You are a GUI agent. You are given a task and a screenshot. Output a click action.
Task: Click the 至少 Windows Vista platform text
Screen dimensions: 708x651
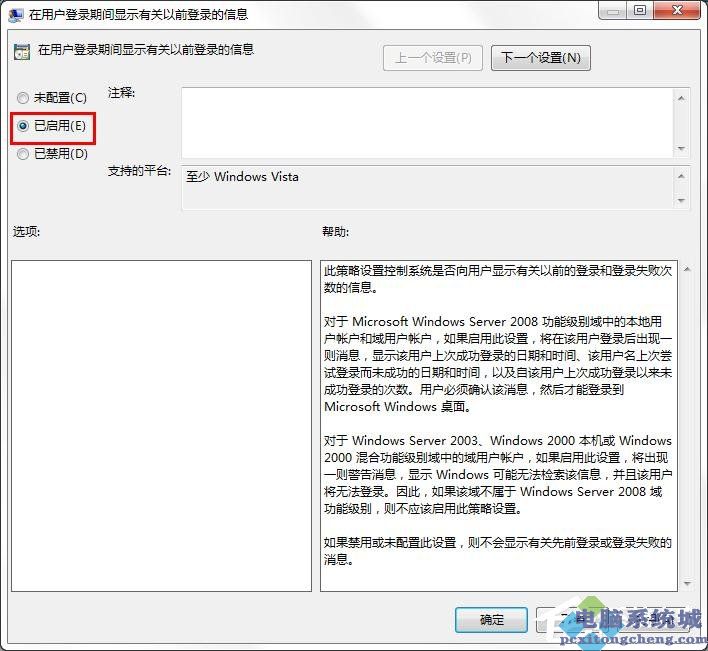(x=242, y=177)
